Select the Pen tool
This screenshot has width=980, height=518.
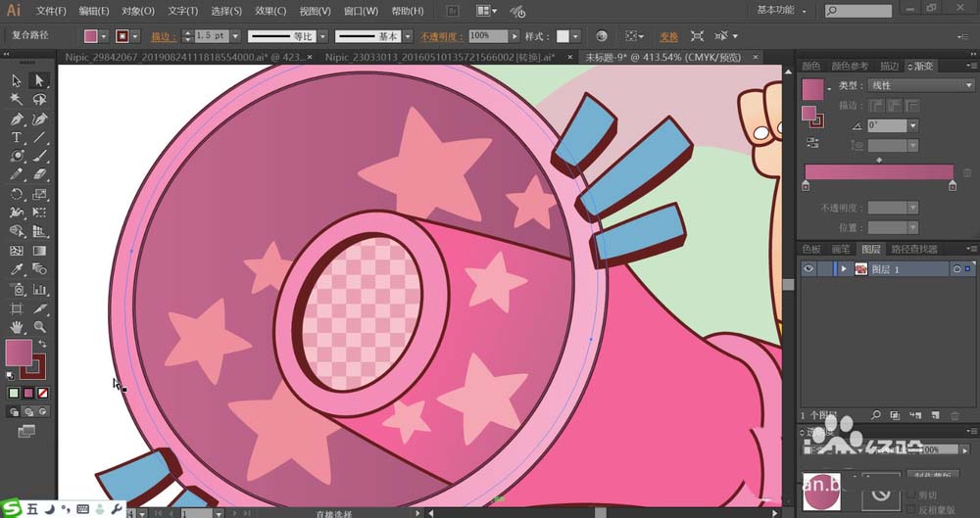17,118
